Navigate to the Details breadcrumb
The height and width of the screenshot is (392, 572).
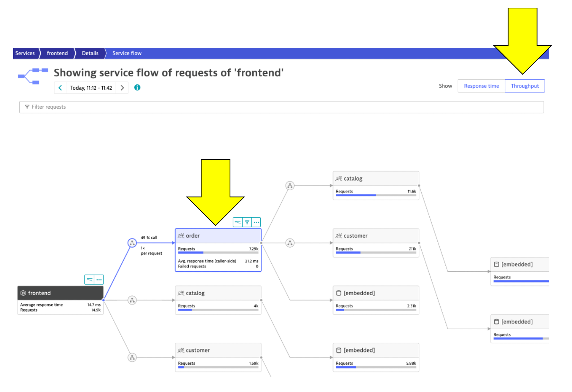coord(90,53)
